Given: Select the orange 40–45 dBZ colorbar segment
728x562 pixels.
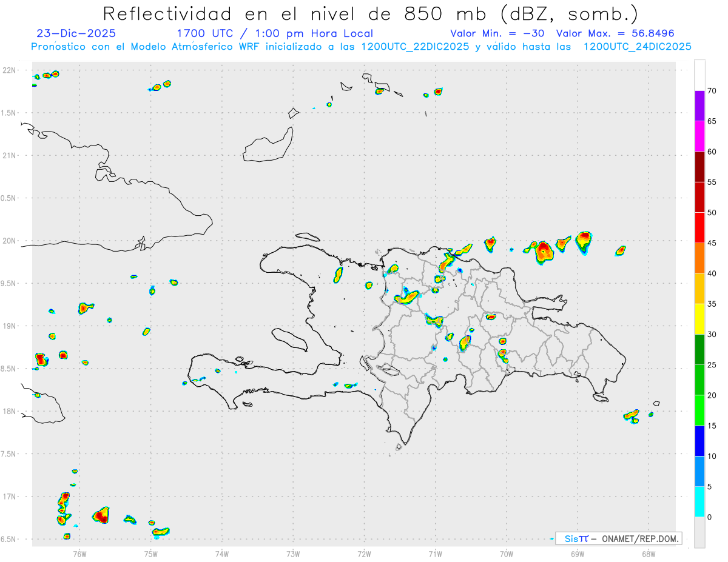Looking at the screenshot, I should tap(699, 258).
